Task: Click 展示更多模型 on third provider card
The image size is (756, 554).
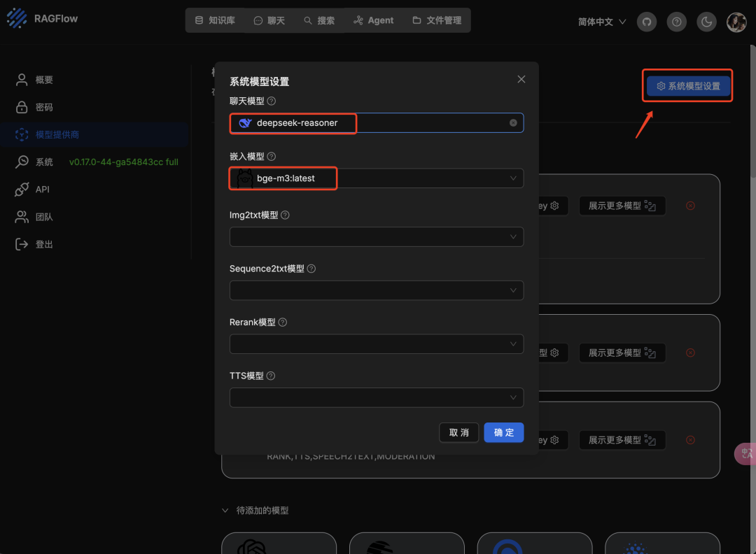Action: (x=622, y=440)
